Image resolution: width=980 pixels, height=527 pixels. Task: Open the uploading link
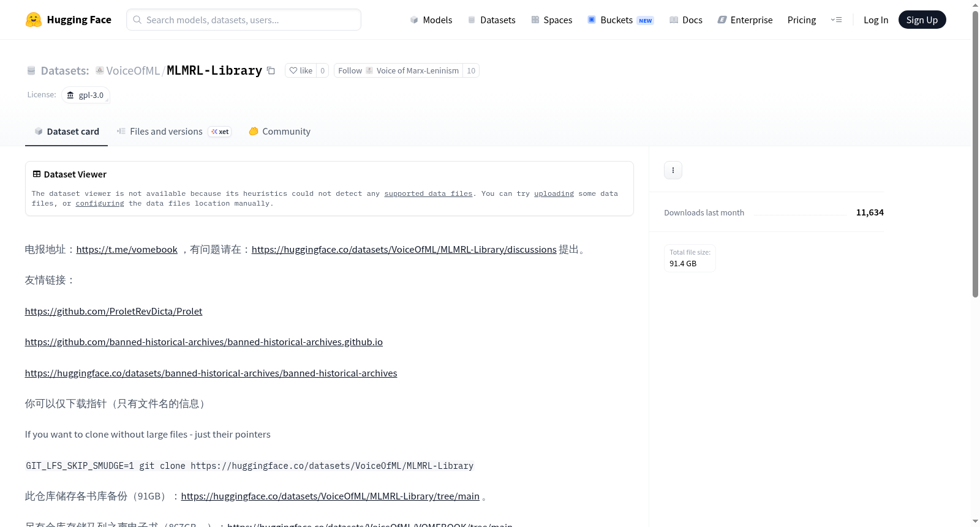click(x=554, y=193)
